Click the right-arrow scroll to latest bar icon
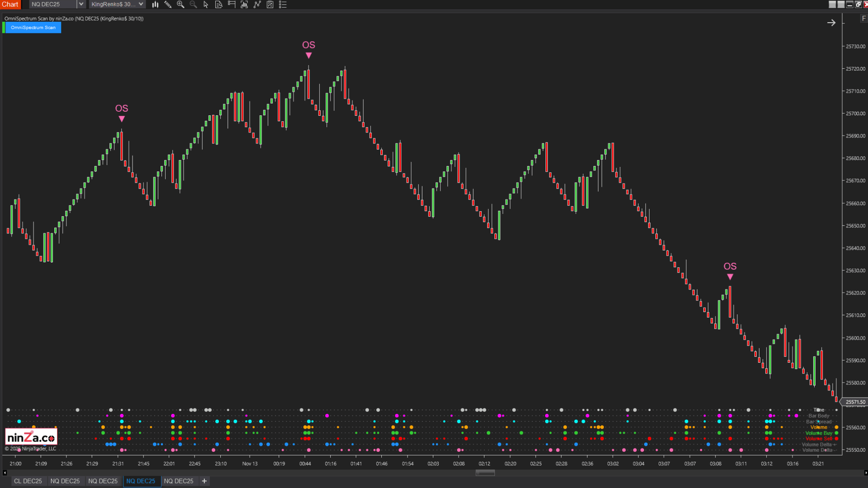The image size is (868, 488). 831,23
